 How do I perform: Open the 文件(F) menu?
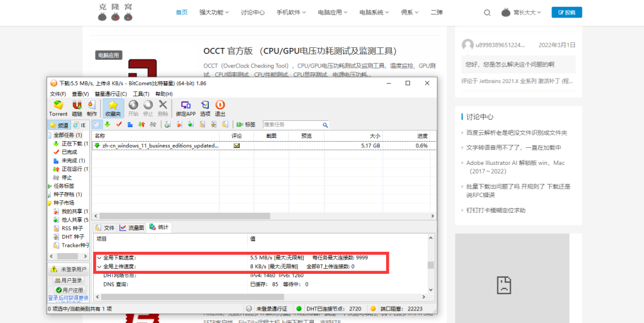click(x=58, y=94)
